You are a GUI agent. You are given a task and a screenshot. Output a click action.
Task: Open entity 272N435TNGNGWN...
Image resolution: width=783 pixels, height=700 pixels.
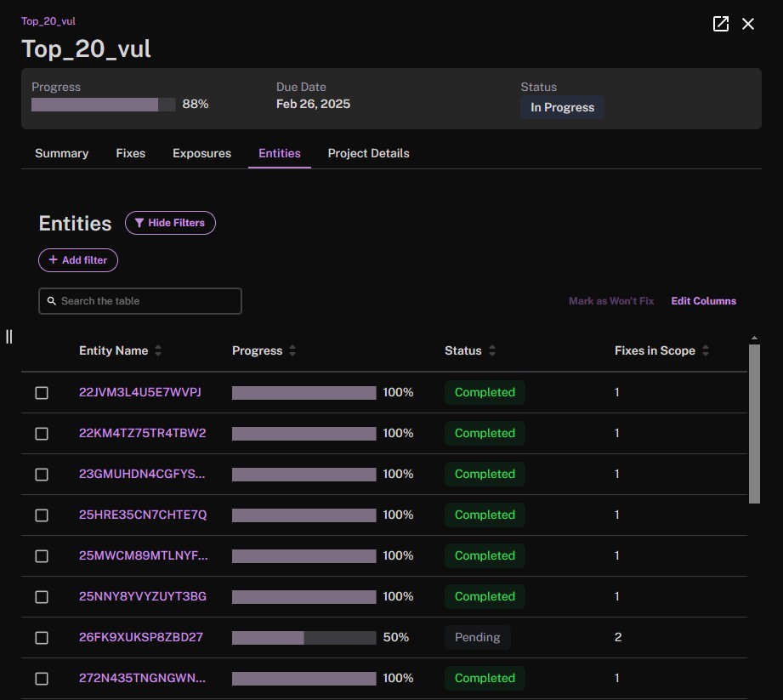(142, 678)
